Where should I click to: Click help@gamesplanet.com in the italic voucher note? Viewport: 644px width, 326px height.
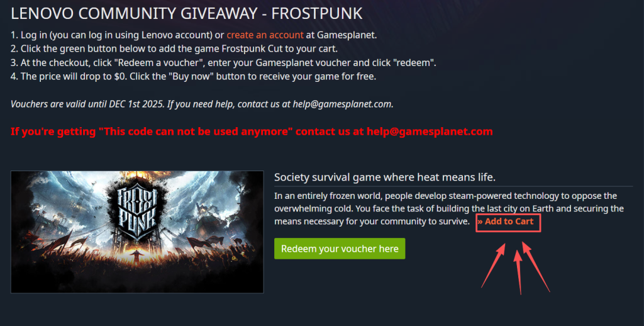343,104
